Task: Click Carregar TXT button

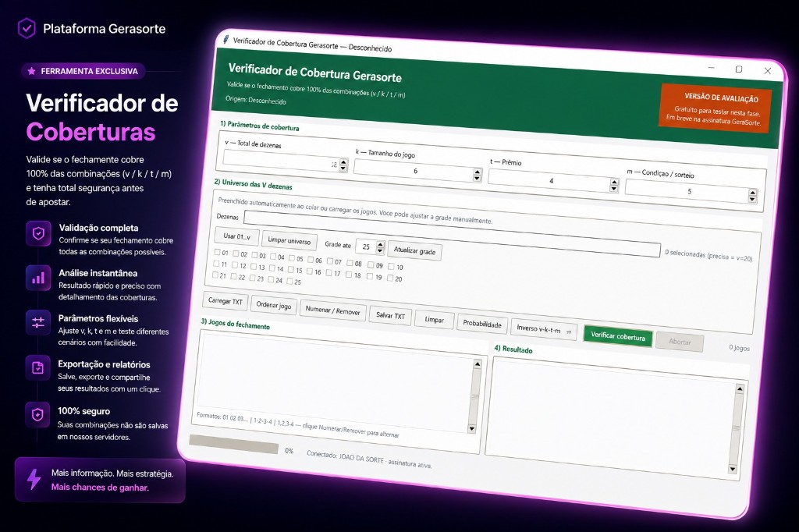Action: coord(225,301)
